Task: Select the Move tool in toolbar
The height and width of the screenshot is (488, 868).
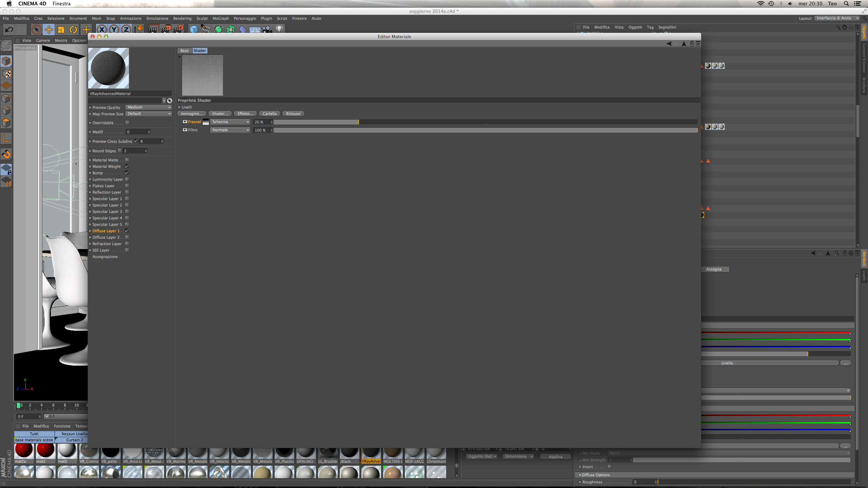Action: point(49,30)
